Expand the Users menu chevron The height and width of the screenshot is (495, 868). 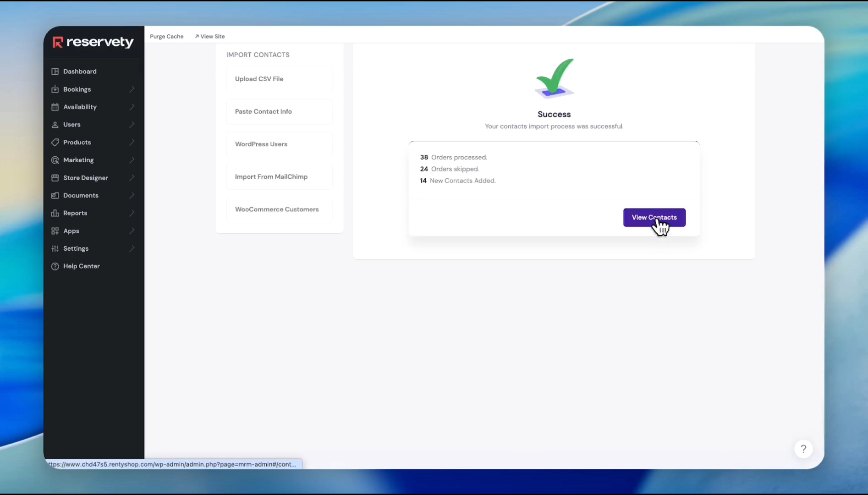pyautogui.click(x=132, y=125)
